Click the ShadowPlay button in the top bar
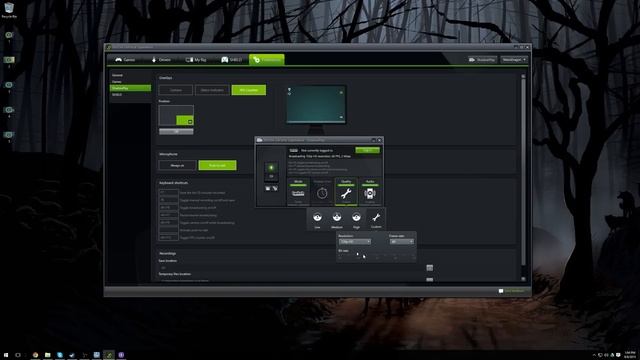 coord(482,60)
